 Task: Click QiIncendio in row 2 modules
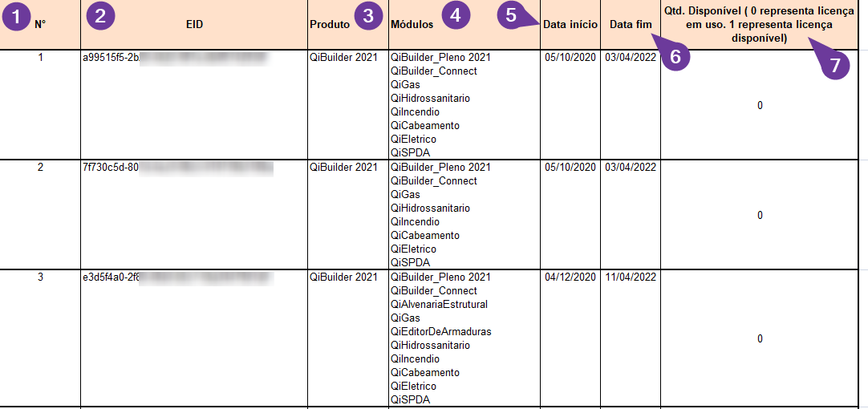(x=416, y=222)
